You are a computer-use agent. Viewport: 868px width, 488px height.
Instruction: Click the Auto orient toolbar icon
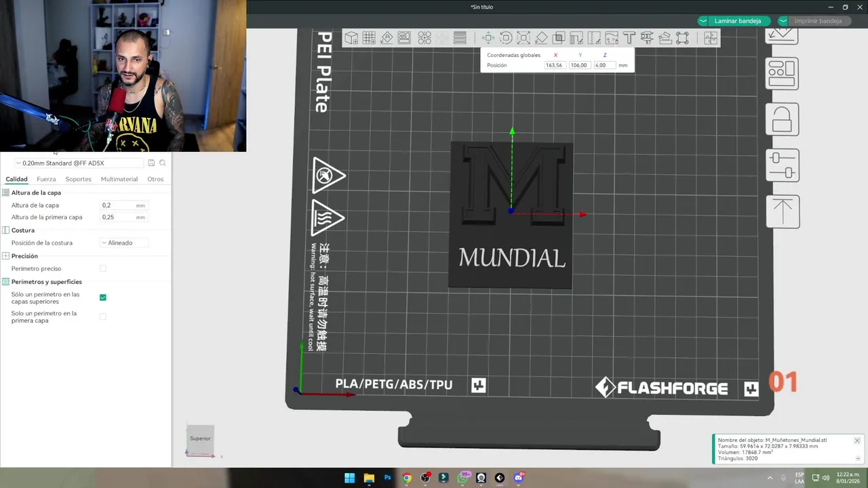pos(387,38)
